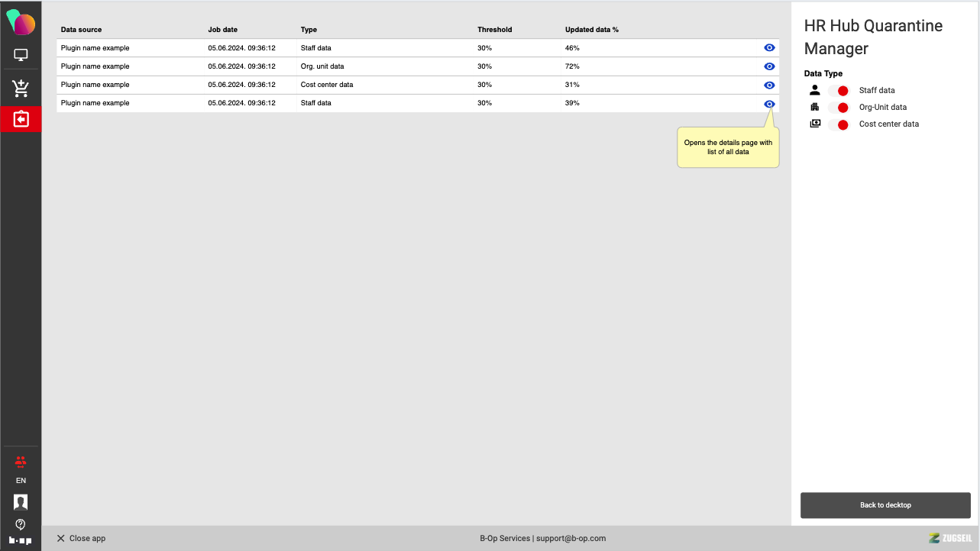Screen dimensions: 980x551
Task: Click the b-op logo at sidebar bottom
Action: point(21,540)
